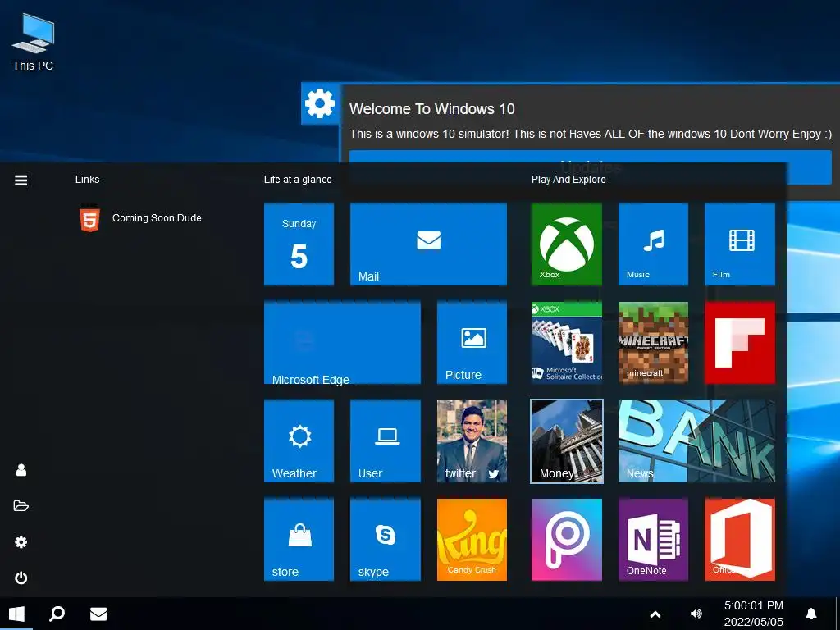
Task: Click the Play And Explore heading
Action: pos(568,180)
